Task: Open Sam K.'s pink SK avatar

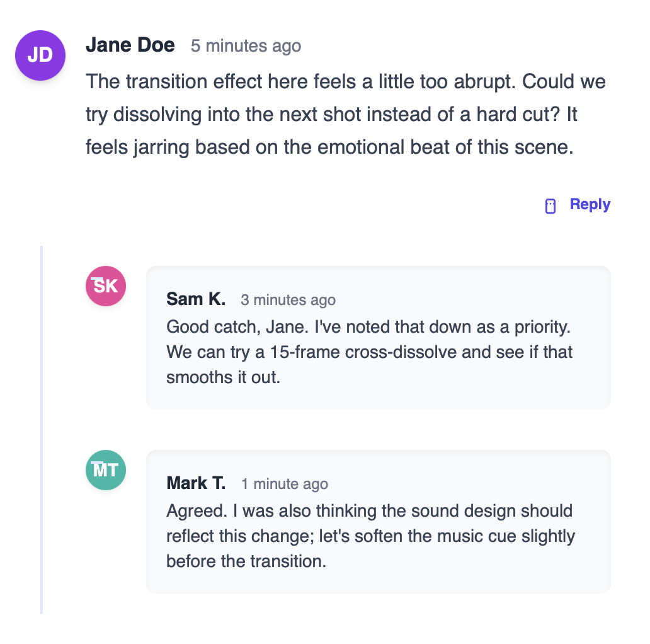Action: coord(106,286)
